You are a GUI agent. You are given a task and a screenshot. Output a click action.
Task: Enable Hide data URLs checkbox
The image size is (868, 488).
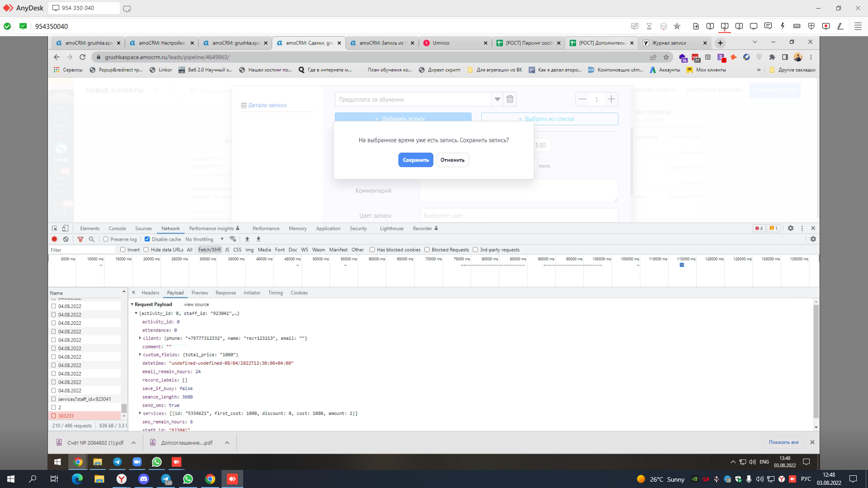(x=146, y=249)
